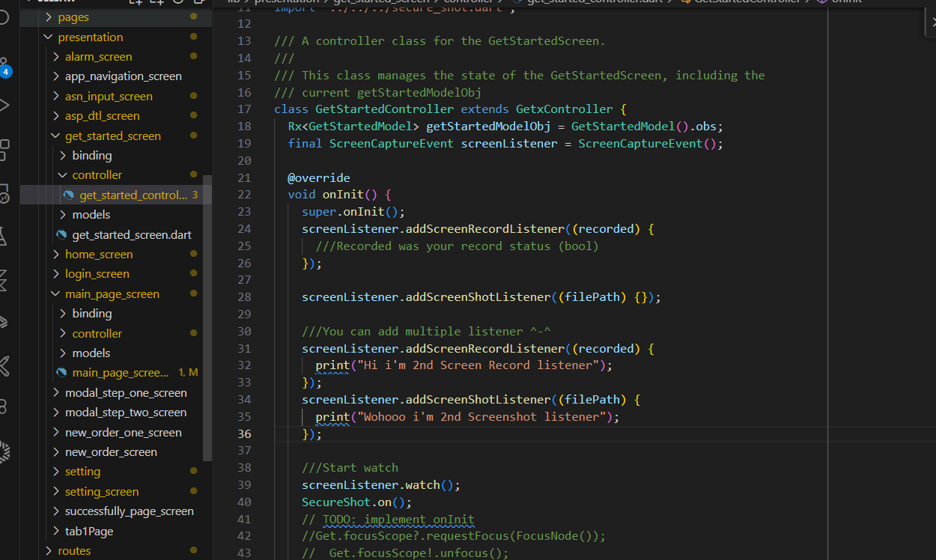Open the main_page_scree... file
Screen dimensions: 936x560
click(x=121, y=372)
